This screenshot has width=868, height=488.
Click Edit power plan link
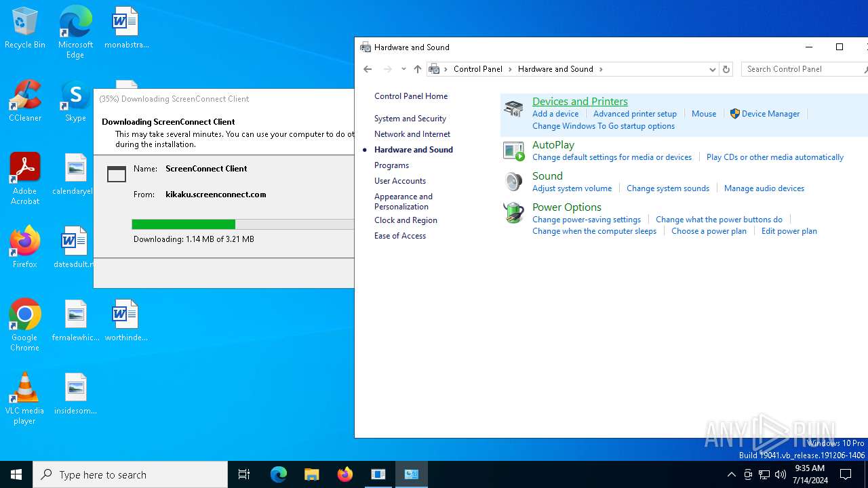tap(789, 231)
